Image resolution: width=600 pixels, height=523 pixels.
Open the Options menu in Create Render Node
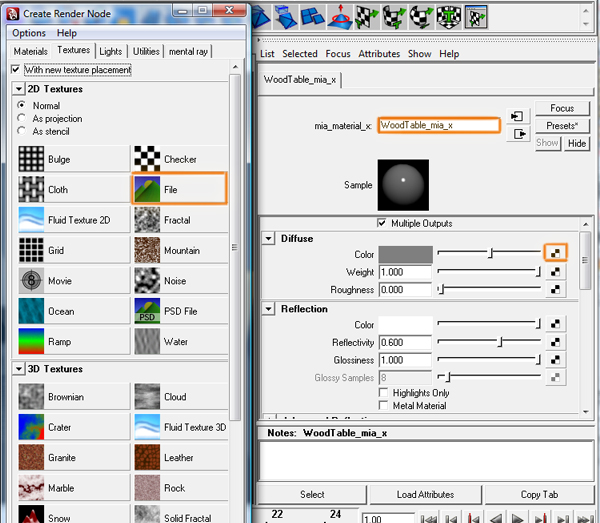point(29,33)
